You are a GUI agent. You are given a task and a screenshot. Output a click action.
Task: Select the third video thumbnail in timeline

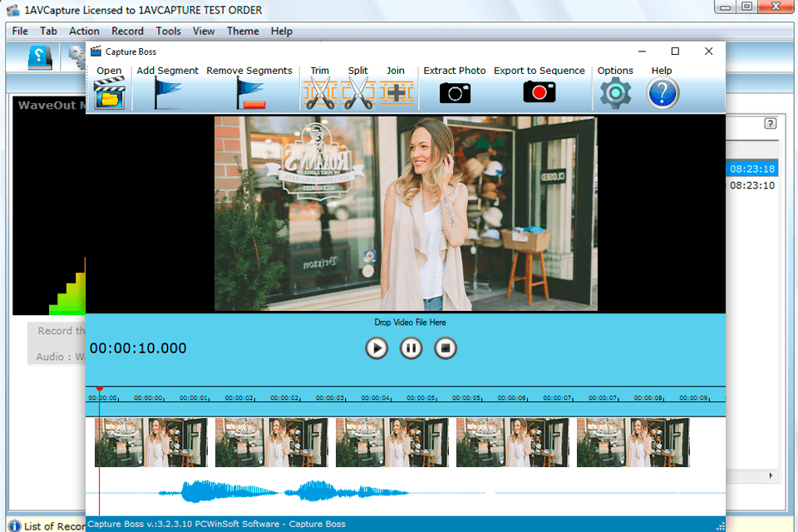[x=392, y=442]
